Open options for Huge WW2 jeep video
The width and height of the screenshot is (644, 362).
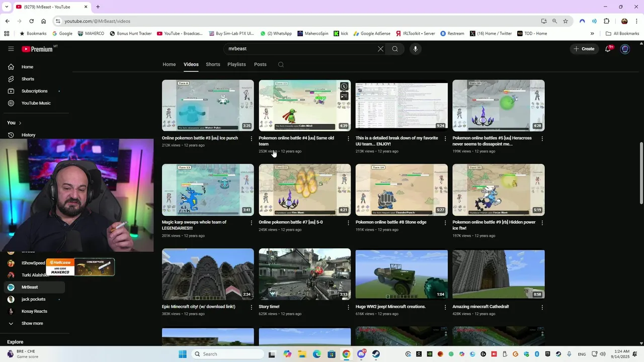[445, 307]
